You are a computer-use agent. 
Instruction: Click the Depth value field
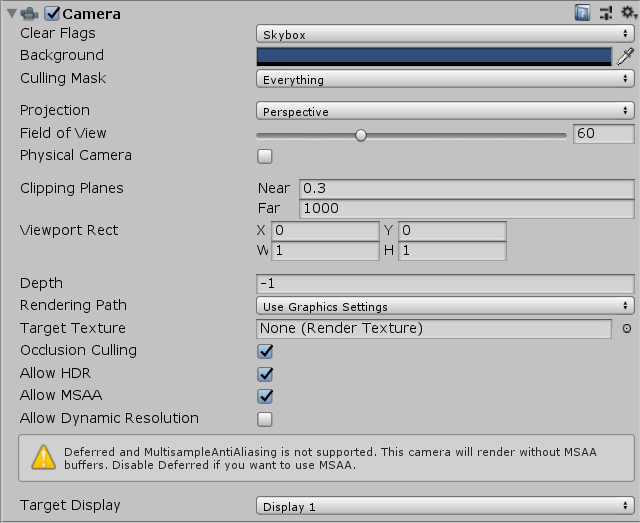click(445, 283)
